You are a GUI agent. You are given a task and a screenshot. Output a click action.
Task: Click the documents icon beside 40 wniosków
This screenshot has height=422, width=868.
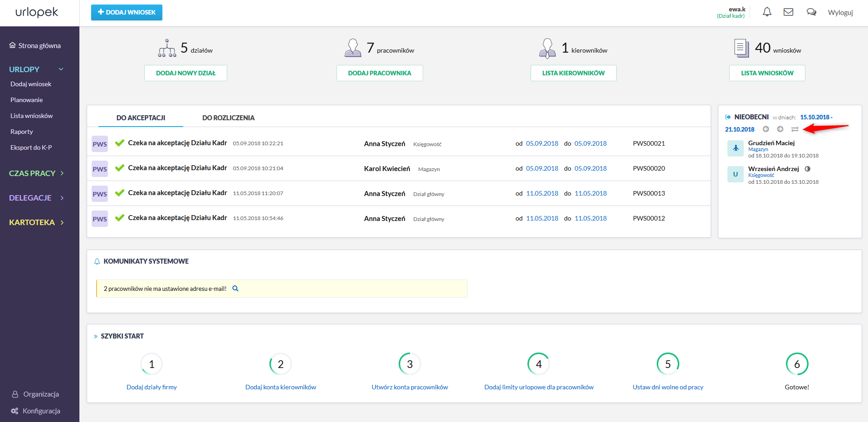(x=741, y=48)
